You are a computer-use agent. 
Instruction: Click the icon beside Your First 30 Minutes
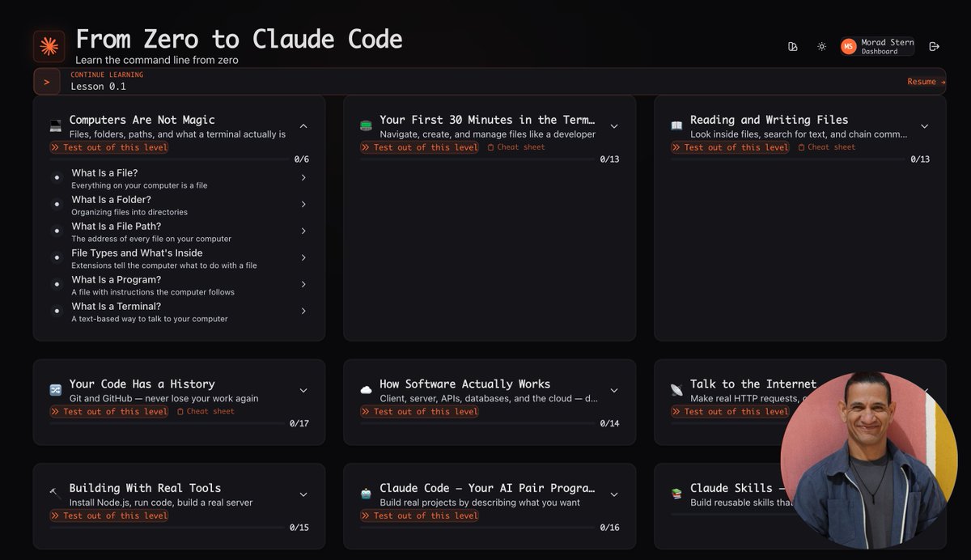366,126
